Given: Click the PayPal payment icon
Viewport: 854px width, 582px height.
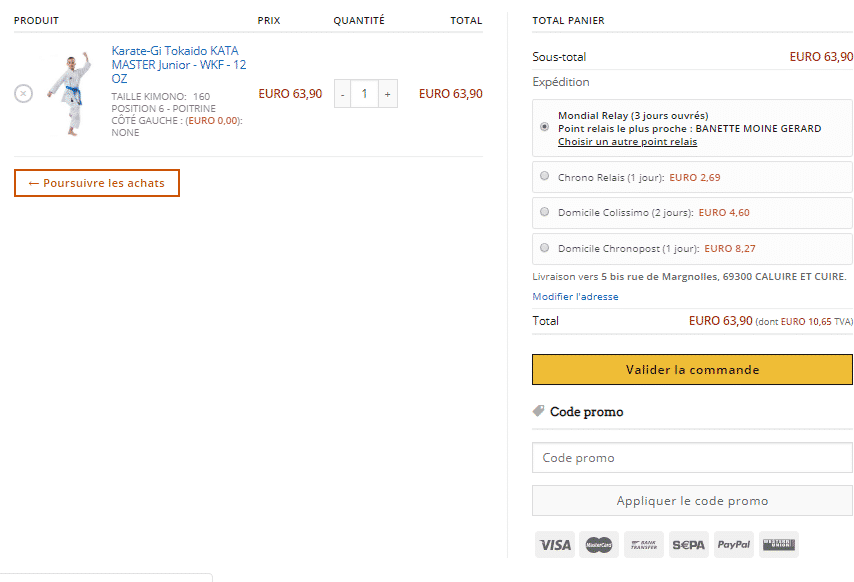Looking at the screenshot, I should [x=734, y=544].
